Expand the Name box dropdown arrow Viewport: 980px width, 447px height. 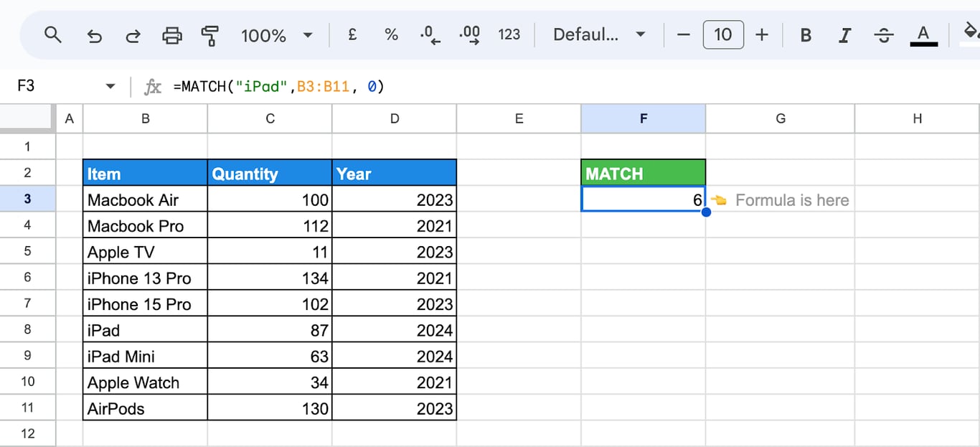point(110,87)
